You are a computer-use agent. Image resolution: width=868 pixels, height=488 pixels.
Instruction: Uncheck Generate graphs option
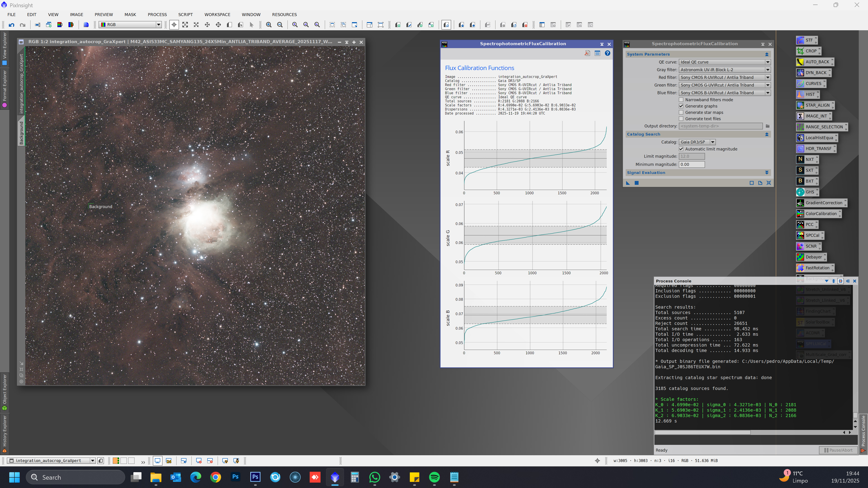pyautogui.click(x=681, y=106)
